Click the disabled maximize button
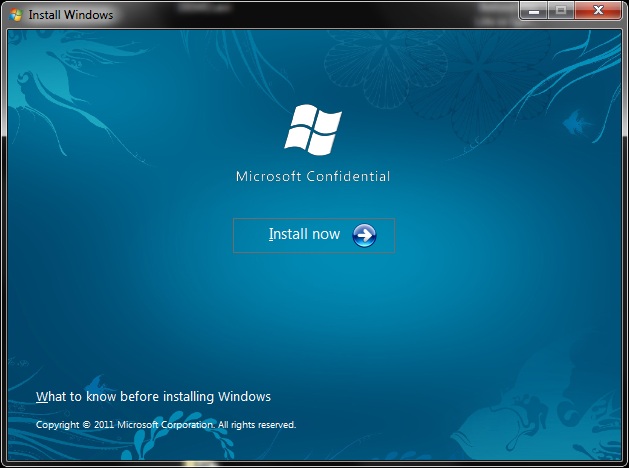The width and height of the screenshot is (629, 468). pos(561,11)
